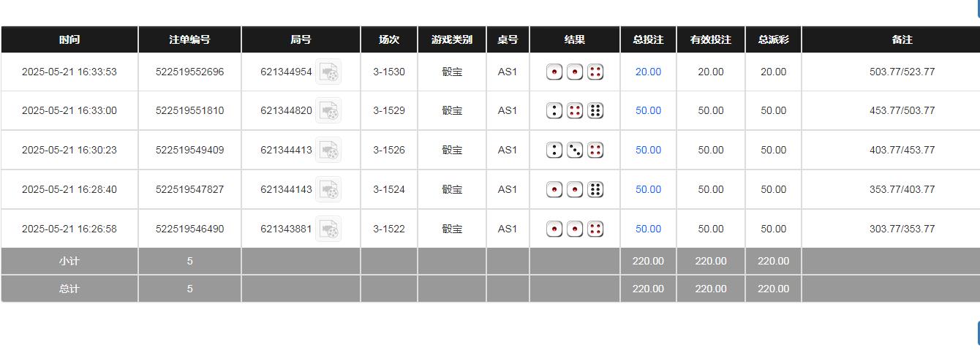Open 50.00 bet link for game 3-1529

click(x=648, y=111)
